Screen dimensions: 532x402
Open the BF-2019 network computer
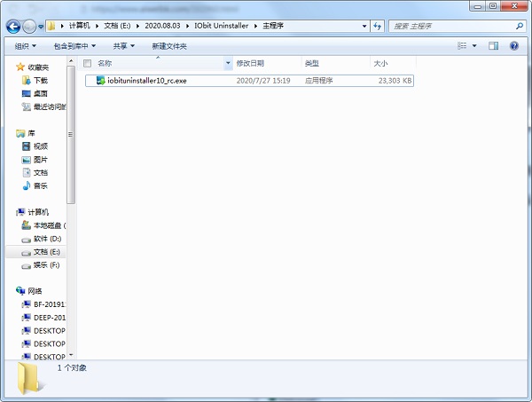(x=50, y=304)
